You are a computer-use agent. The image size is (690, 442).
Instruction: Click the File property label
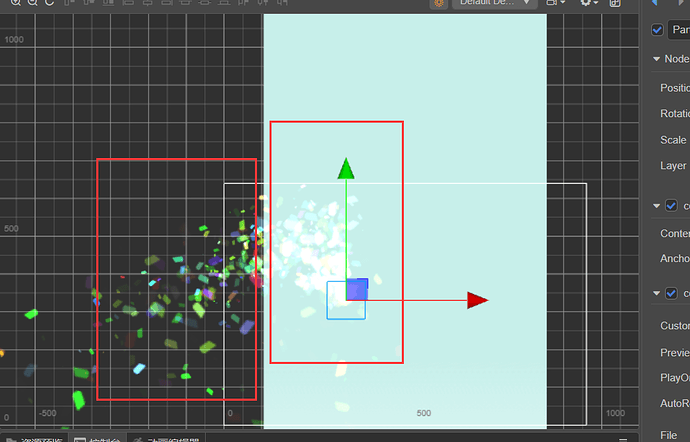tap(668, 435)
